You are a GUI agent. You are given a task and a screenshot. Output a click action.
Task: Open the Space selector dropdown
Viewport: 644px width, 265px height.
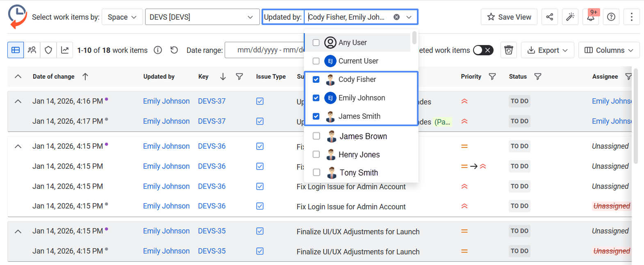pos(122,17)
